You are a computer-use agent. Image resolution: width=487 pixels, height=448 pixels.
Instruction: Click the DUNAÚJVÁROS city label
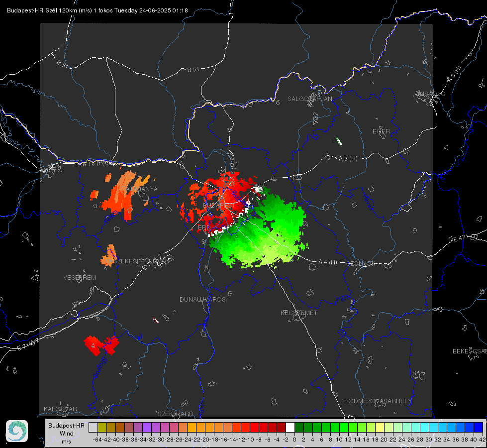point(202,299)
